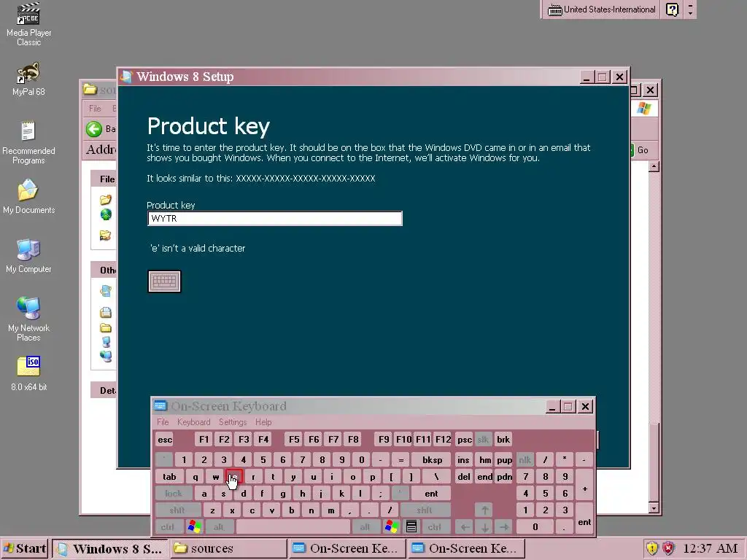Click the tab key
The image size is (747, 560).
(x=169, y=477)
